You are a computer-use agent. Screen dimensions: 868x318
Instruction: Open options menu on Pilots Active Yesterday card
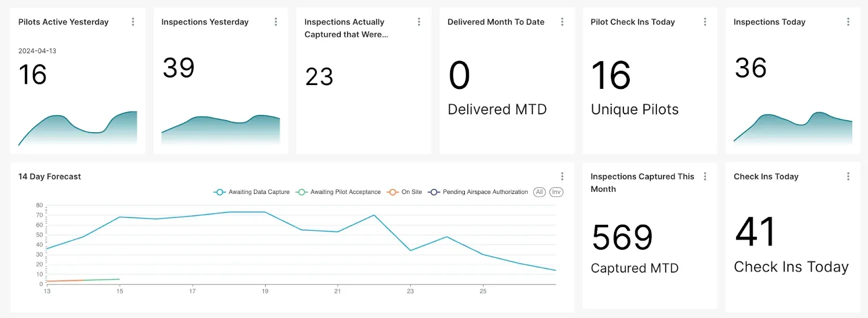tap(133, 22)
